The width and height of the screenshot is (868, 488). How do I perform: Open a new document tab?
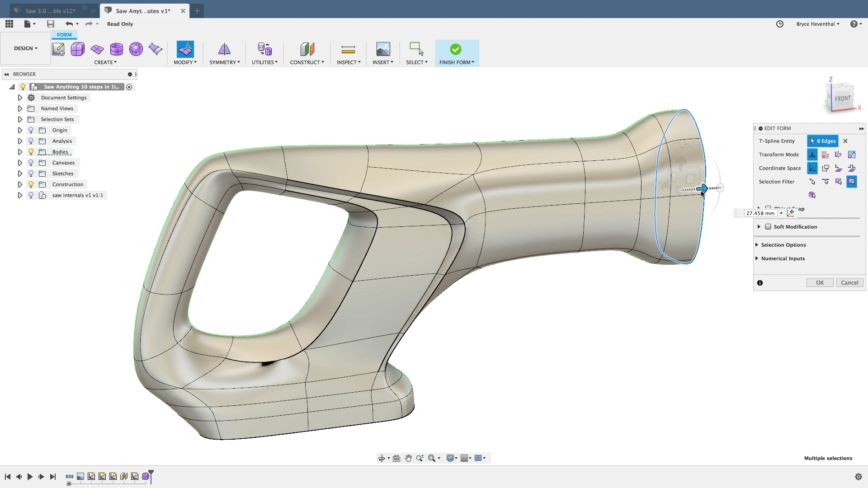(197, 11)
